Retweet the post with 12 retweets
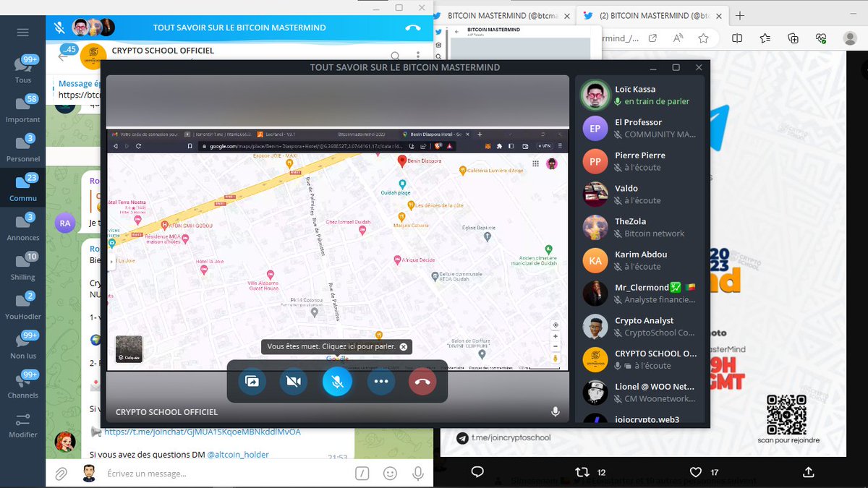Viewport: 868px width, 488px height. pyautogui.click(x=581, y=472)
